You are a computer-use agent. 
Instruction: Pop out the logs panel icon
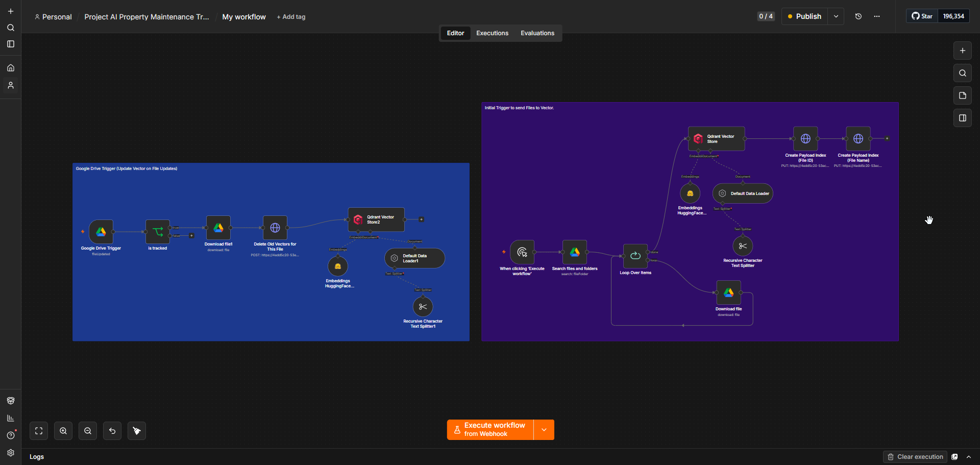click(954, 457)
